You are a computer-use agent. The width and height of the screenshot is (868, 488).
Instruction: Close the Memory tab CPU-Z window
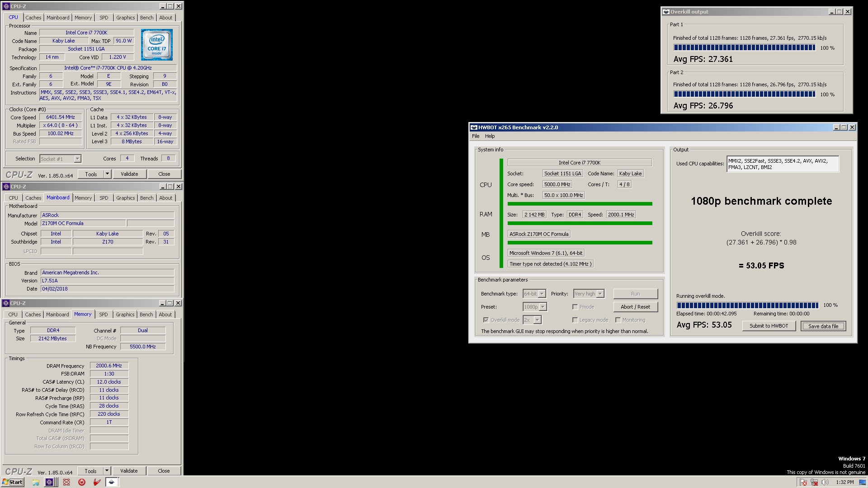pyautogui.click(x=178, y=303)
